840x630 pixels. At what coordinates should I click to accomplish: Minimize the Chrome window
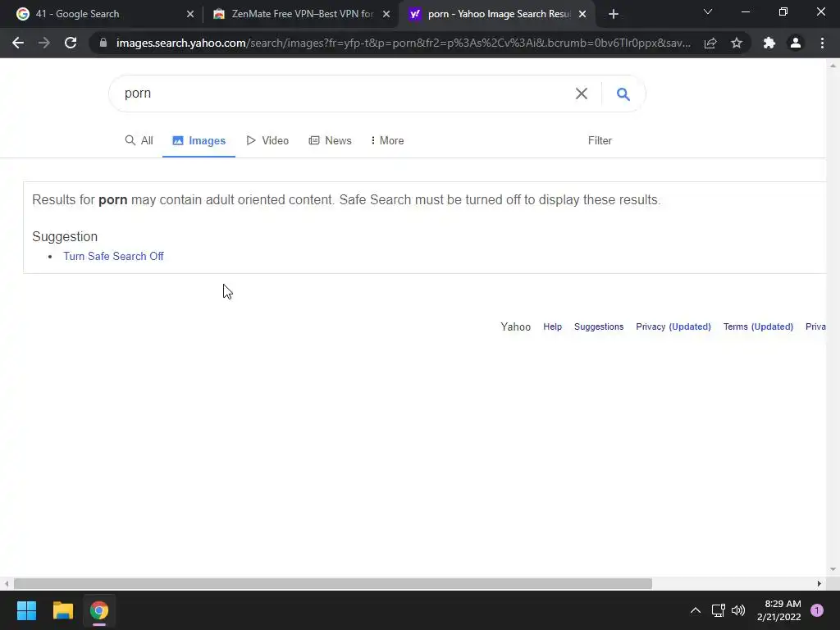(745, 11)
